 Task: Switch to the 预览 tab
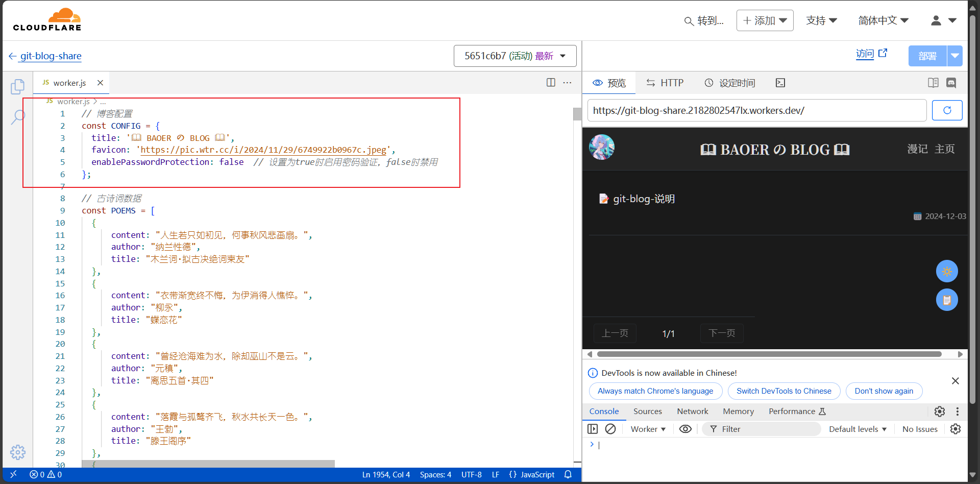[x=609, y=83]
